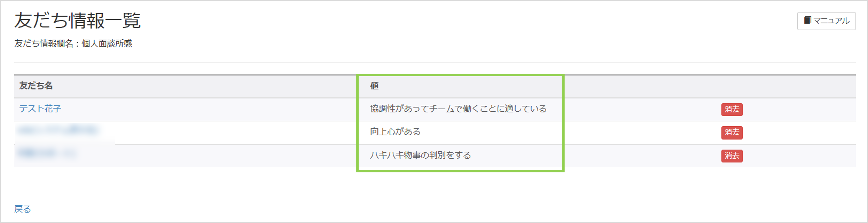Click the 協調性があってチームで働くことに適している value cell
The width and height of the screenshot is (868, 223).
point(458,109)
